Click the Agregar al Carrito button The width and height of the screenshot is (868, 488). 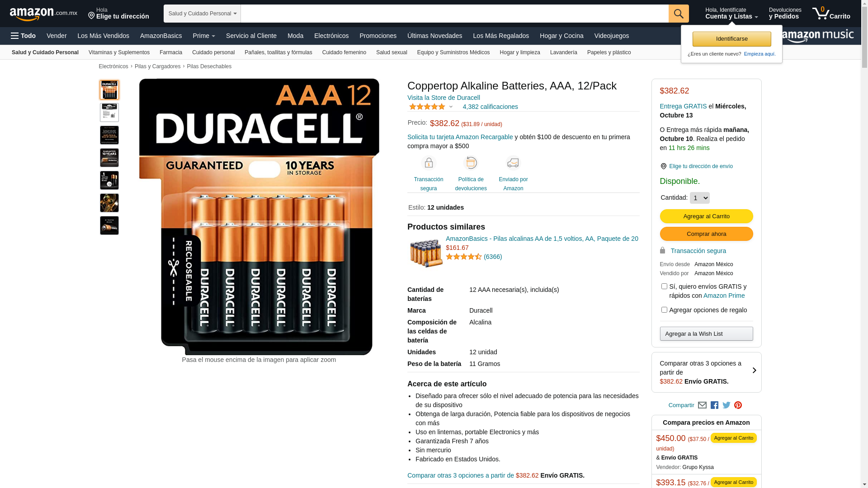point(706,216)
